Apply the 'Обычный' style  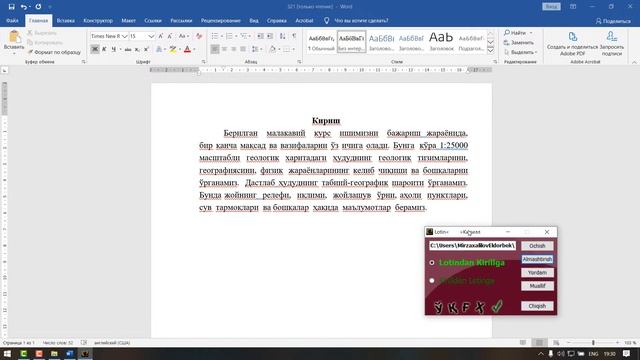(x=321, y=42)
